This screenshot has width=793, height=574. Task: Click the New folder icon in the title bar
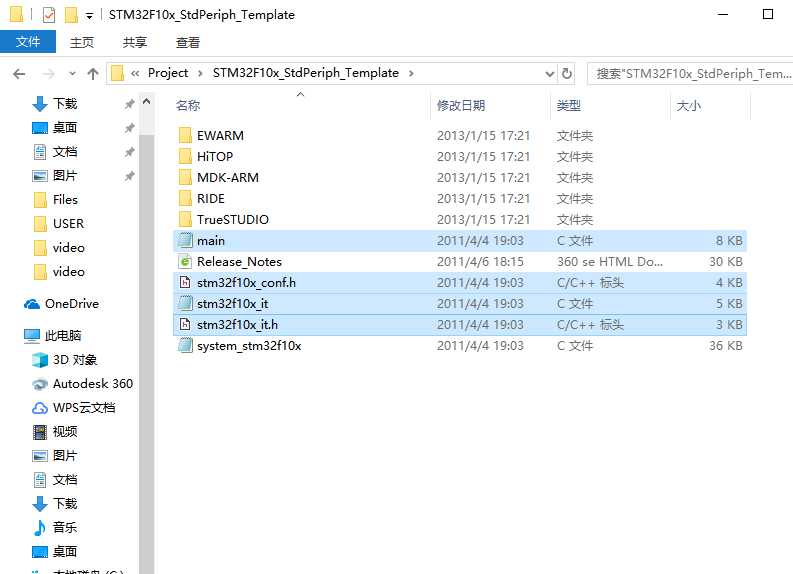71,15
